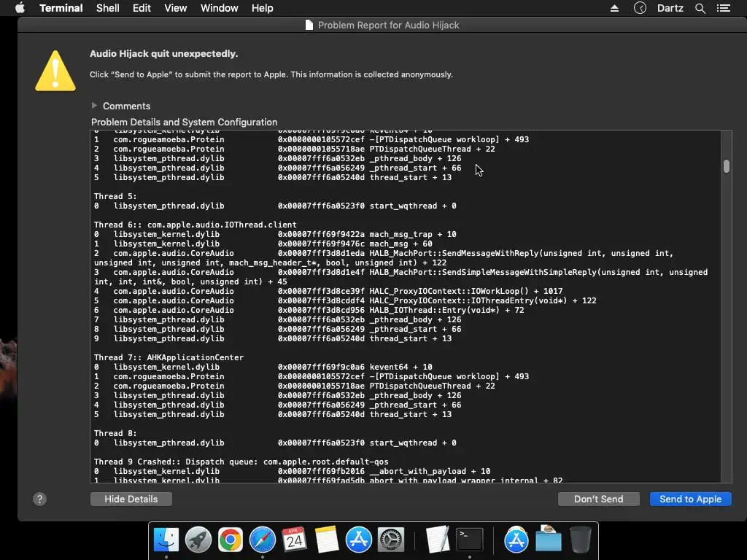Open Google Chrome from the Dock

[x=230, y=540]
